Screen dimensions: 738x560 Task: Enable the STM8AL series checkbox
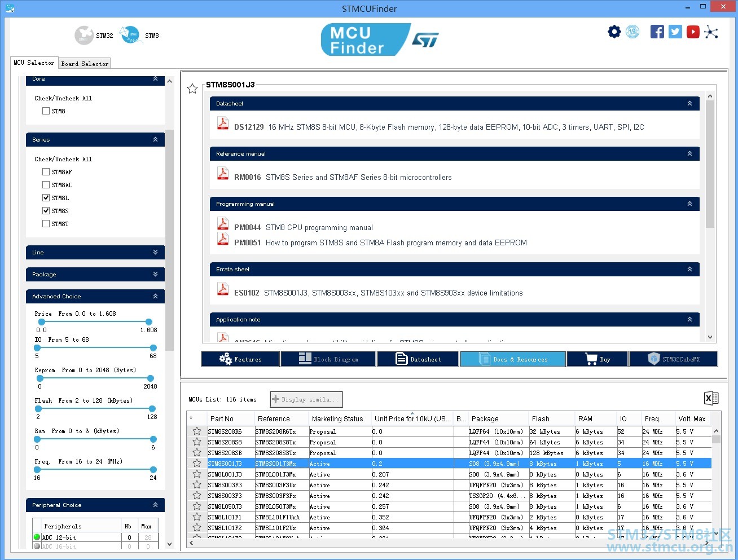[46, 185]
